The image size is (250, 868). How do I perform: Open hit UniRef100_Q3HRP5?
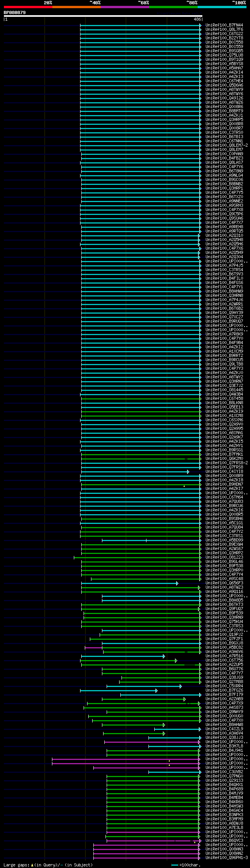(x=224, y=119)
